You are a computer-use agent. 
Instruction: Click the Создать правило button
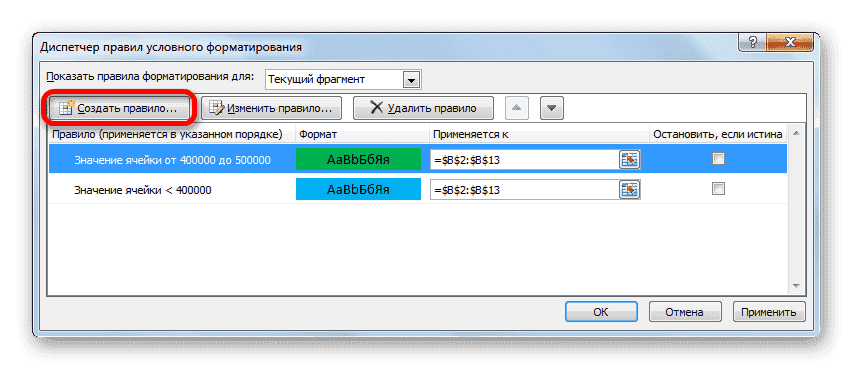119,108
